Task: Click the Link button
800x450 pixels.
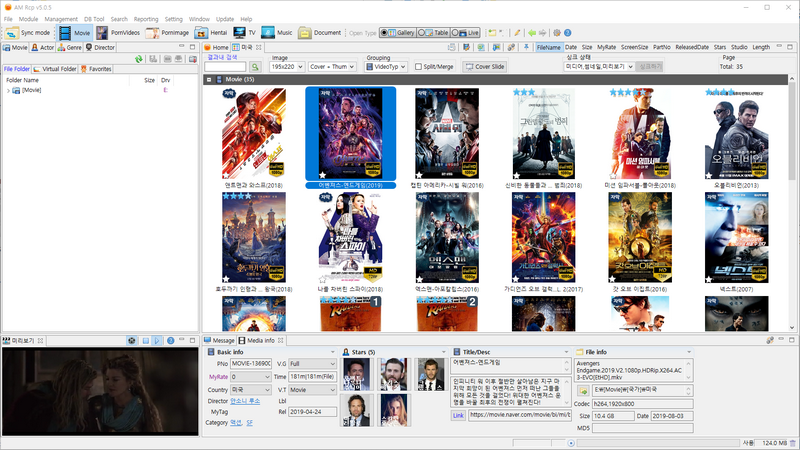Action: point(458,415)
